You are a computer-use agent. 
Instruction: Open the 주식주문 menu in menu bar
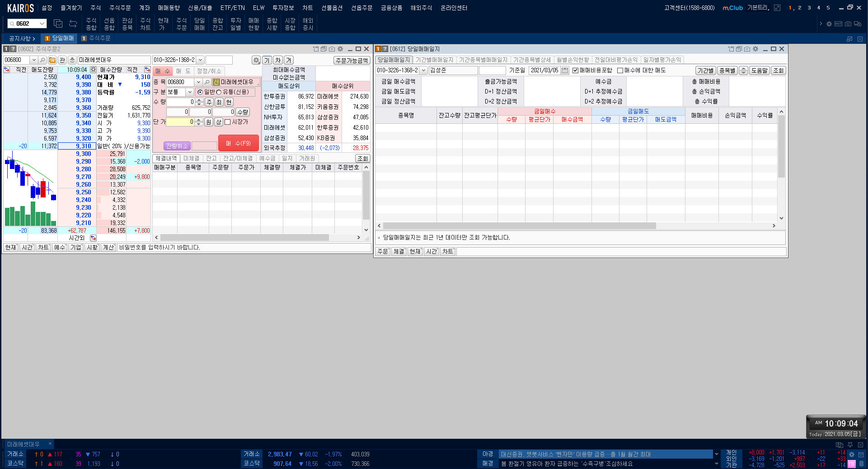(120, 8)
